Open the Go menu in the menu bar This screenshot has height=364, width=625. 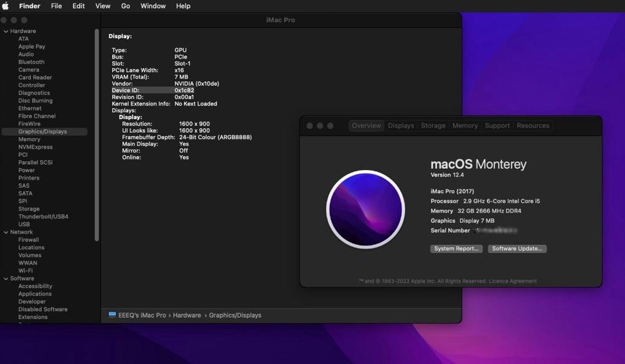(126, 6)
